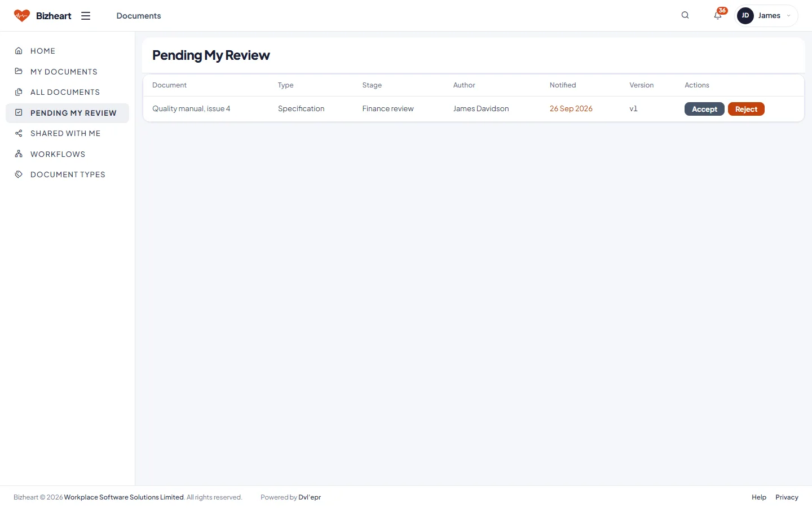Click the My Documents folder icon
This screenshot has width=812, height=508.
(19, 72)
